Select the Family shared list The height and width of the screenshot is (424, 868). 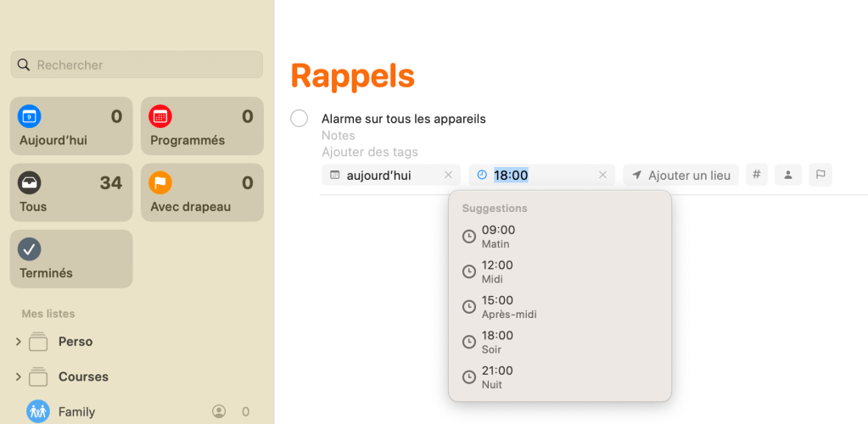click(x=76, y=412)
